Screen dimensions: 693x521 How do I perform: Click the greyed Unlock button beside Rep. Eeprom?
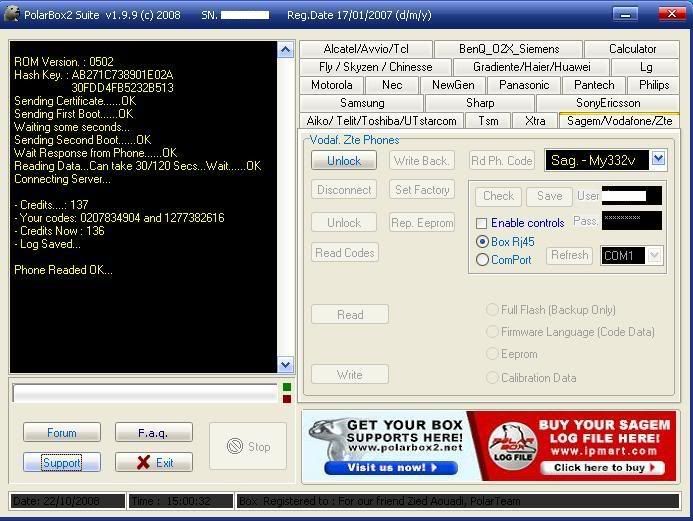344,222
